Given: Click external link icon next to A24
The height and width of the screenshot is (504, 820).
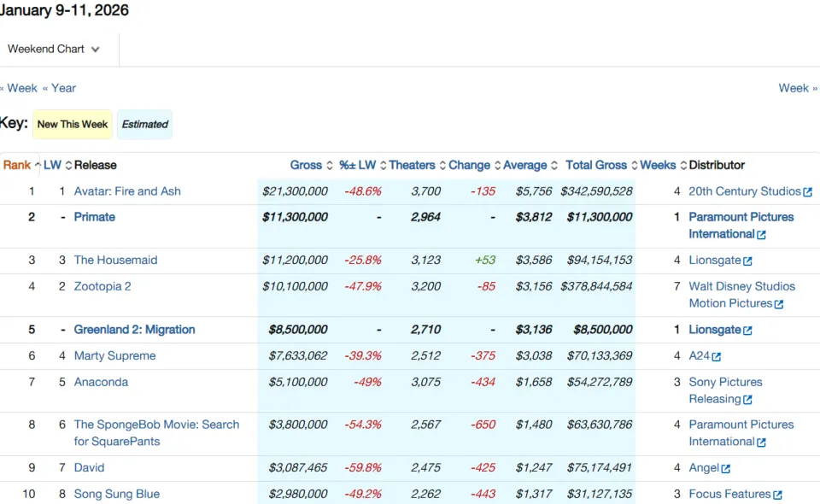Looking at the screenshot, I should click(x=717, y=357).
